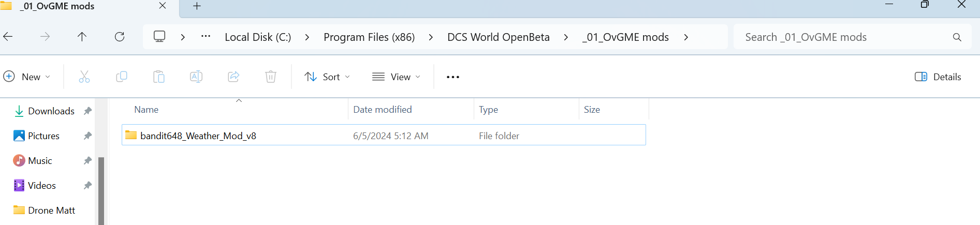
Task: Unpin Downloads from quick access
Action: [87, 111]
